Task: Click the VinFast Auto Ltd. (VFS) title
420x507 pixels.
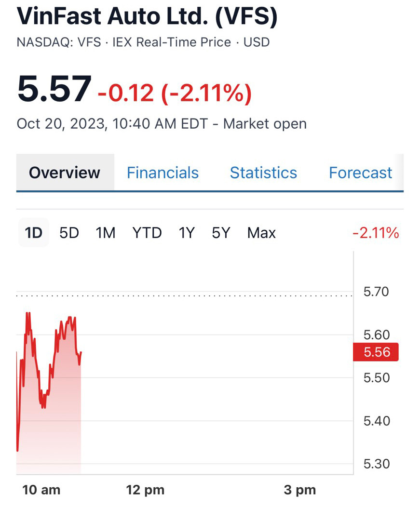Action: (147, 16)
